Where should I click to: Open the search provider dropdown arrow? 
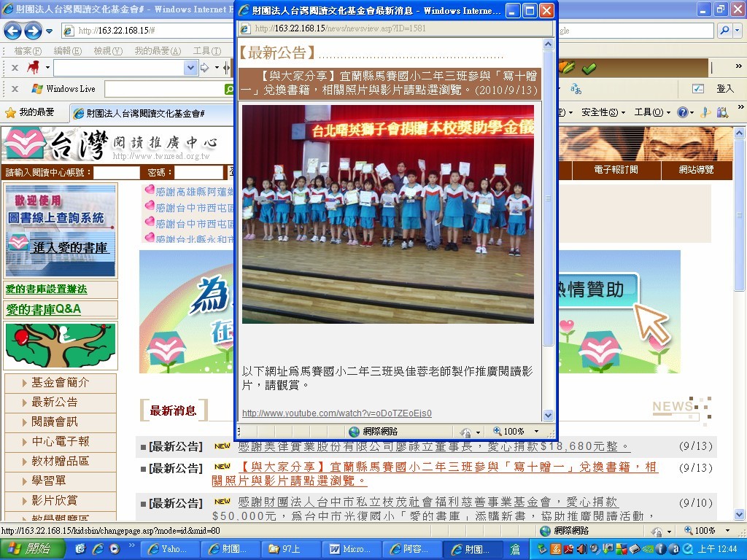[738, 31]
